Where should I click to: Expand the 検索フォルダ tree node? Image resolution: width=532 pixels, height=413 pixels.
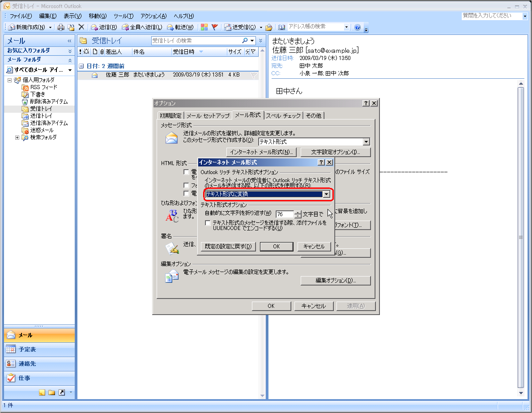coord(17,137)
